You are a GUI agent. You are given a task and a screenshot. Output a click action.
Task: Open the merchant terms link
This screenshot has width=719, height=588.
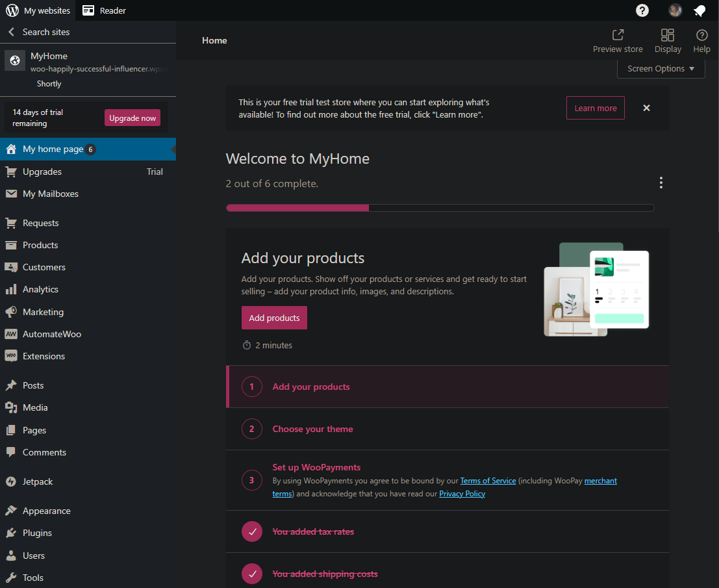[600, 481]
